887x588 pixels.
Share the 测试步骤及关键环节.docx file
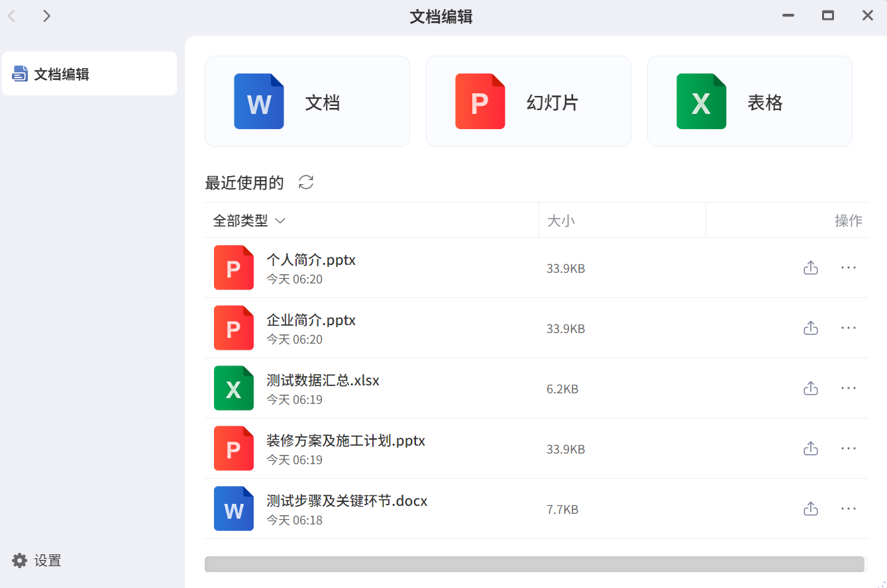pos(811,509)
